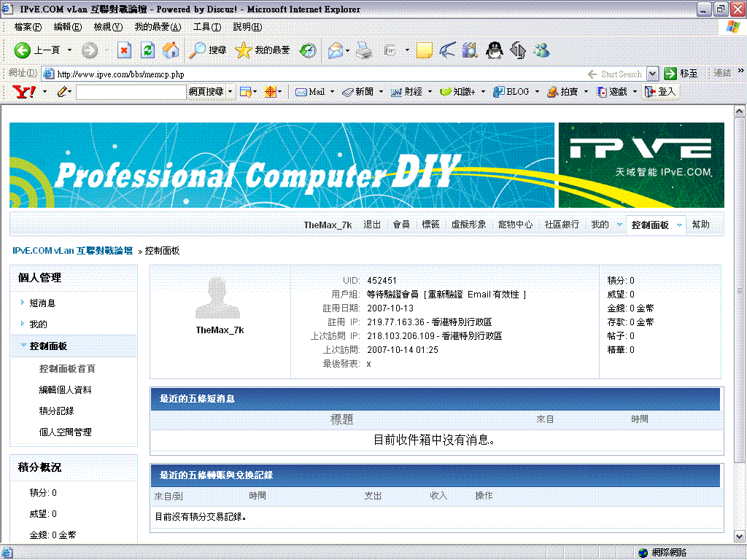
Task: Expand the 短消息 section in sidebar
Action: click(x=42, y=303)
